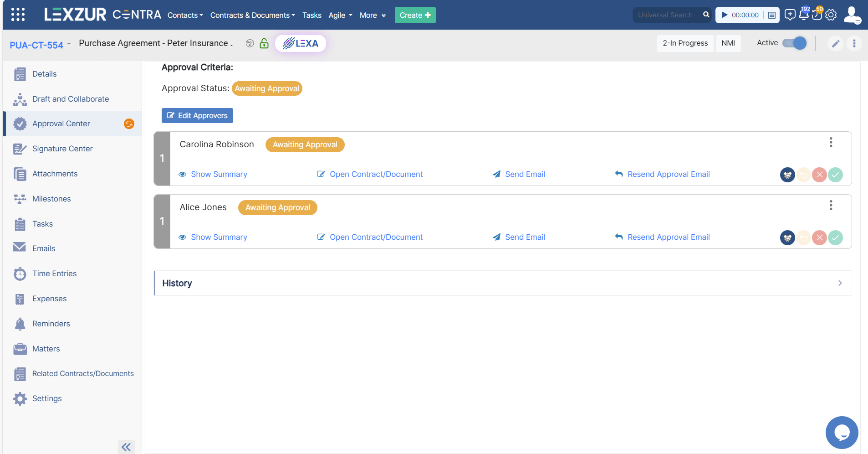Image resolution: width=868 pixels, height=454 pixels.
Task: Click the handshake icon on Carolina Robinson's row
Action: [x=787, y=175]
